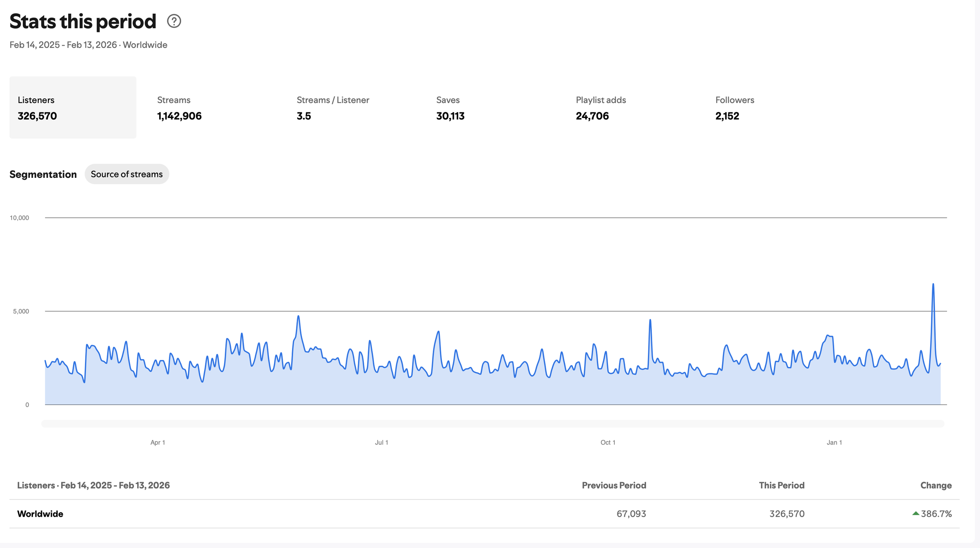
Task: Click the This Period column header
Action: [781, 485]
